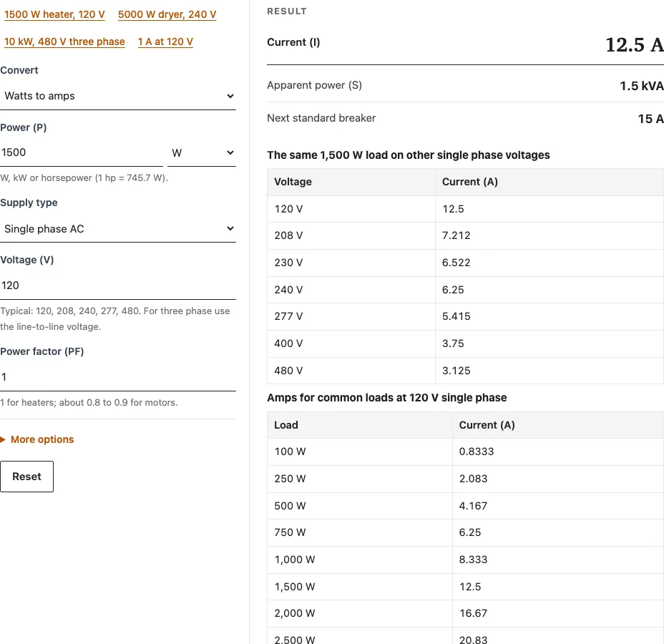Load the '5000 W dryer, 240 V' preset
The height and width of the screenshot is (644, 664).
point(167,14)
